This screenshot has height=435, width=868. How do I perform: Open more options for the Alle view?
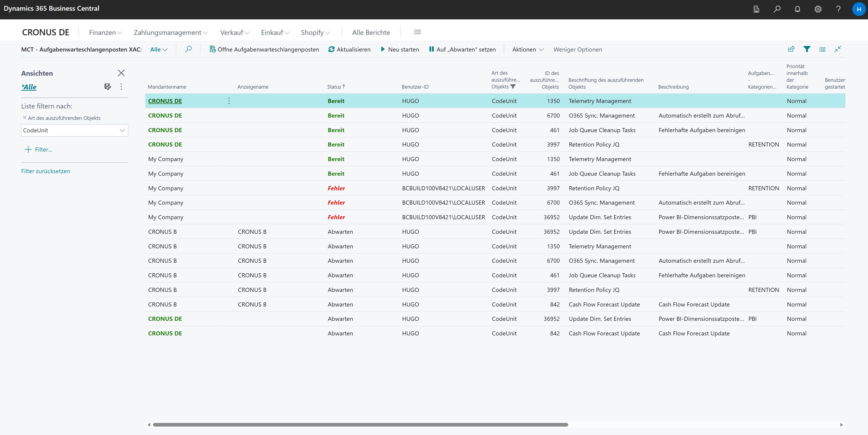click(x=121, y=87)
